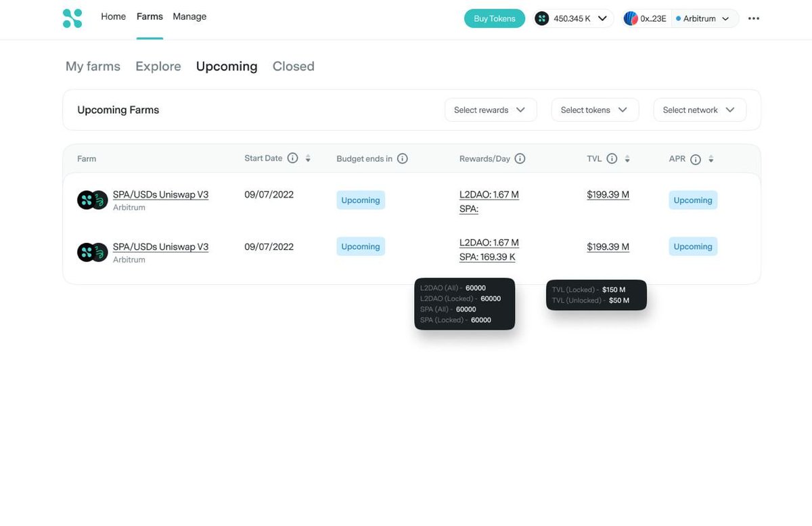
Task: Click the app logo in the top-left corner
Action: pos(72,18)
